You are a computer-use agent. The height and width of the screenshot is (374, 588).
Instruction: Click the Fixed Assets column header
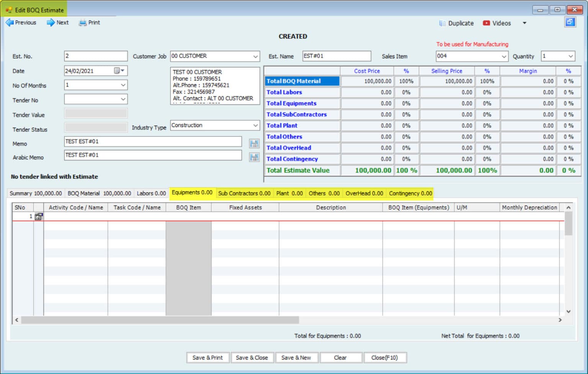pos(245,207)
